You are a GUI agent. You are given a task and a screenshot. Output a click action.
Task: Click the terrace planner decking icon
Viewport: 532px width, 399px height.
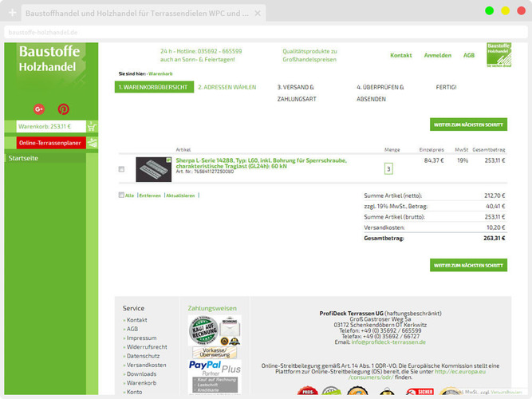(93, 143)
